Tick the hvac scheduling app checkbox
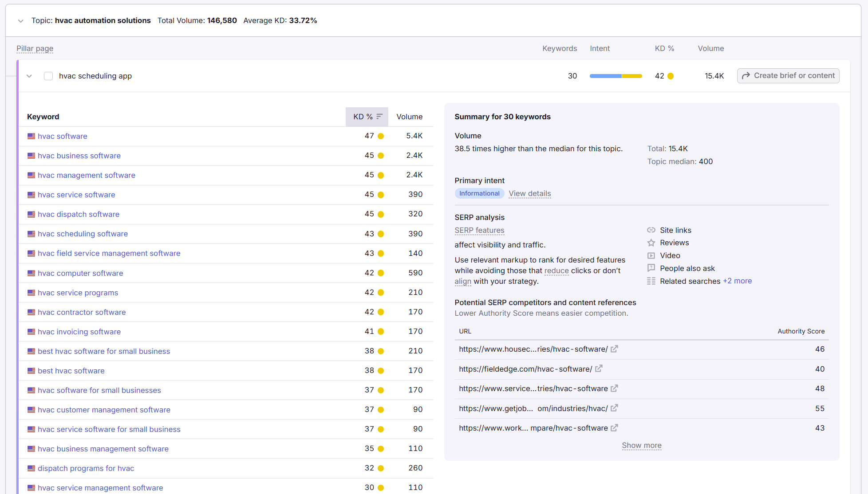This screenshot has width=868, height=494. pyautogui.click(x=48, y=76)
